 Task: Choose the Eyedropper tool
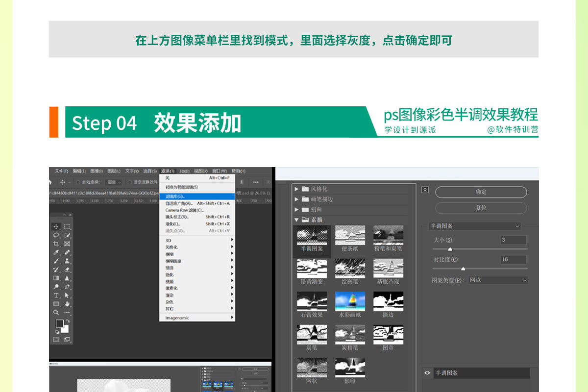tap(56, 252)
